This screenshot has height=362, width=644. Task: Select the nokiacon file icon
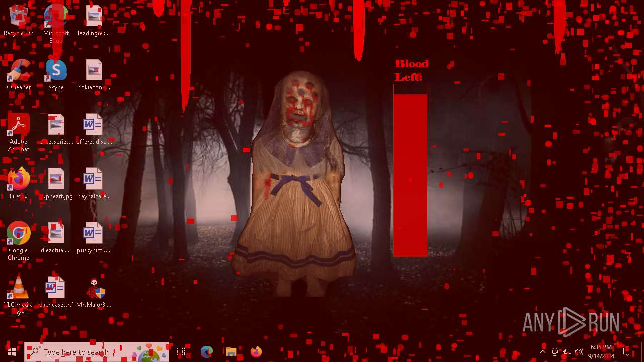click(x=94, y=75)
